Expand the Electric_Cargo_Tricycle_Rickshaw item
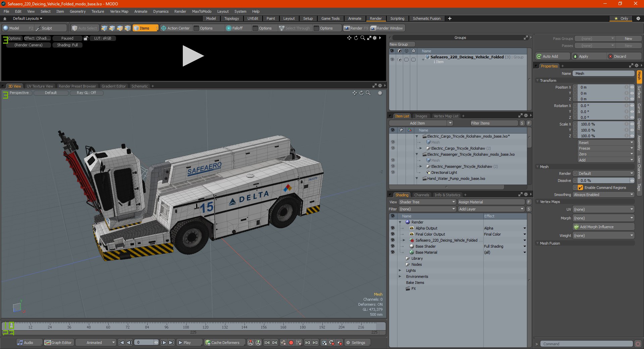The height and width of the screenshot is (349, 644). pos(421,148)
